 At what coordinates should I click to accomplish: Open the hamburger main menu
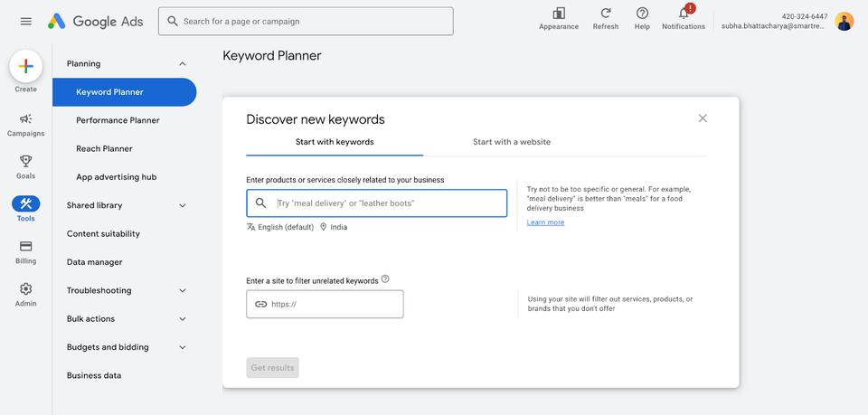[x=26, y=22]
